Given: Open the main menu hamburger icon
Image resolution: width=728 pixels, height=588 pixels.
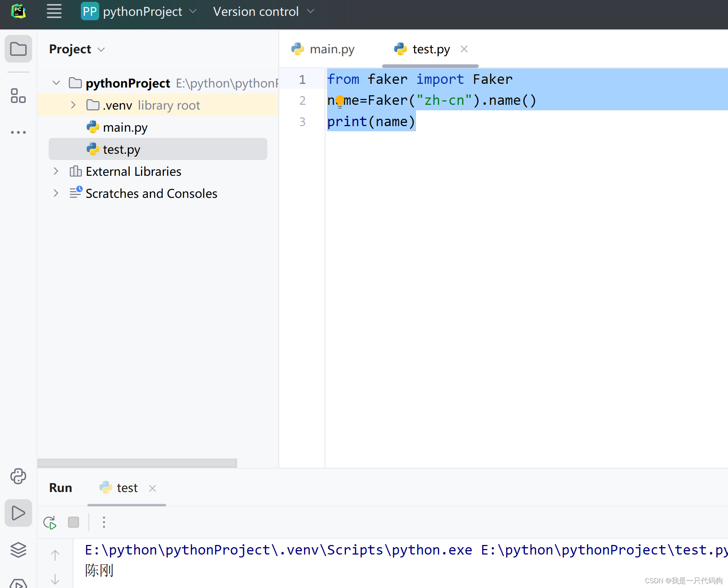Looking at the screenshot, I should (x=54, y=11).
